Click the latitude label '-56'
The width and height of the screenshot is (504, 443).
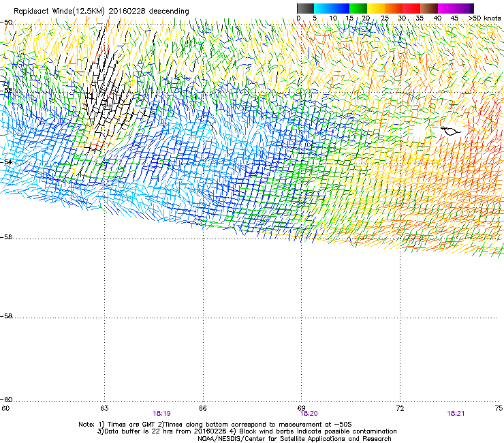click(6, 236)
